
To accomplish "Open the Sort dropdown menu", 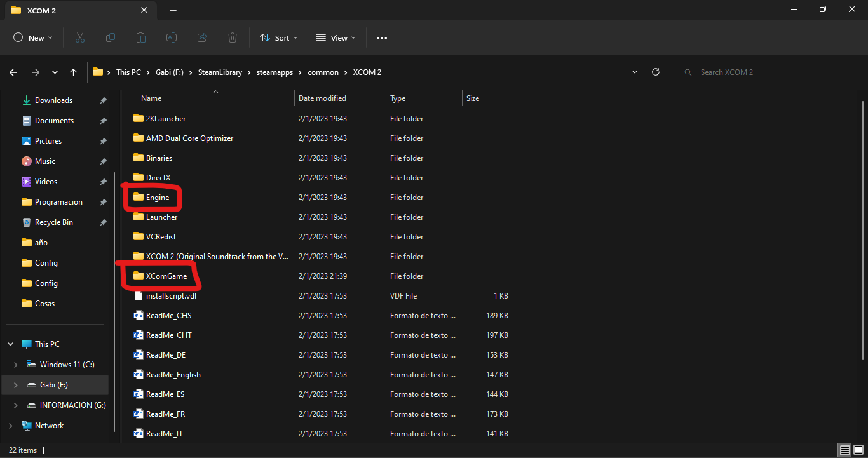I will coord(279,38).
